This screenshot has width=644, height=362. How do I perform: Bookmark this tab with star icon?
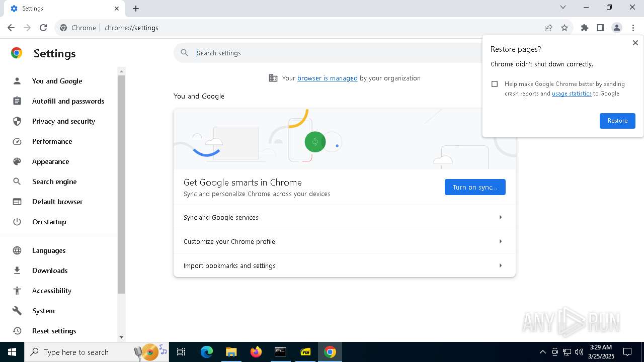click(565, 28)
